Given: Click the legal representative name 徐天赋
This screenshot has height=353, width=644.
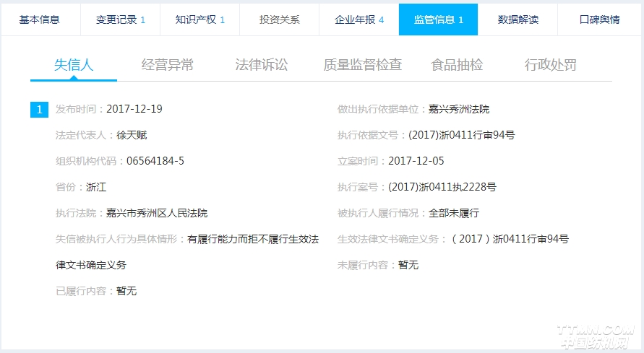Looking at the screenshot, I should click(x=132, y=135).
